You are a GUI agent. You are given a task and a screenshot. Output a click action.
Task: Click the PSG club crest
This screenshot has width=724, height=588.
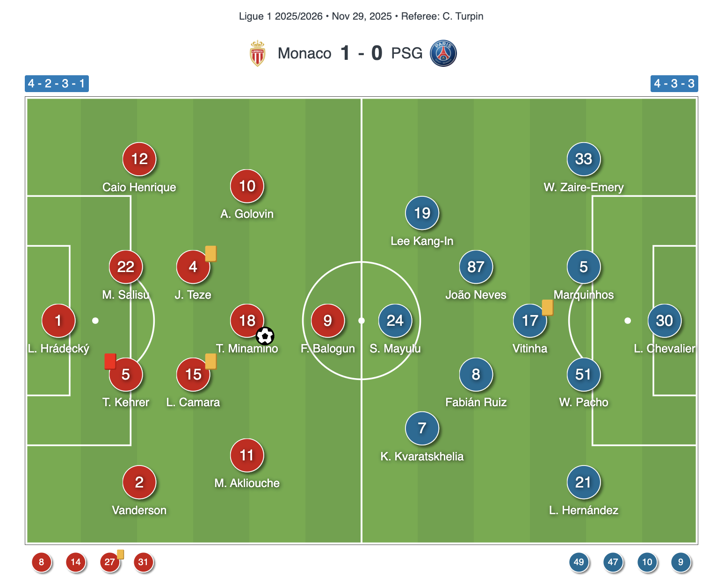point(443,53)
